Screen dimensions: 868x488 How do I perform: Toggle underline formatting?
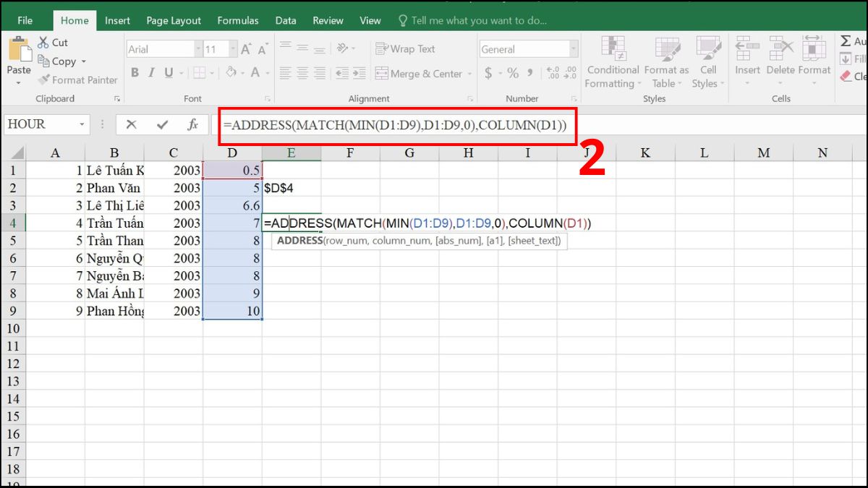click(x=167, y=73)
